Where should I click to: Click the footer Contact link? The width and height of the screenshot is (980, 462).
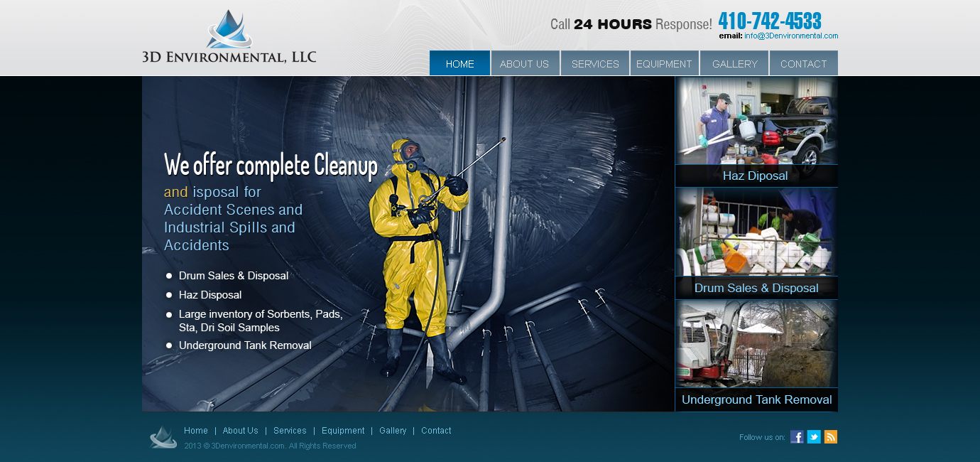(x=436, y=431)
